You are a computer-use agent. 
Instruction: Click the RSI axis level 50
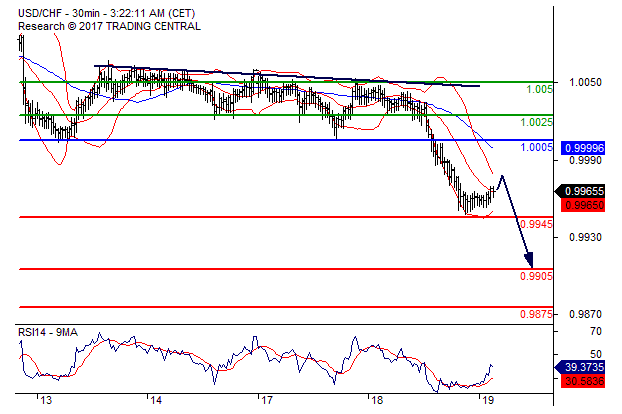[596, 354]
